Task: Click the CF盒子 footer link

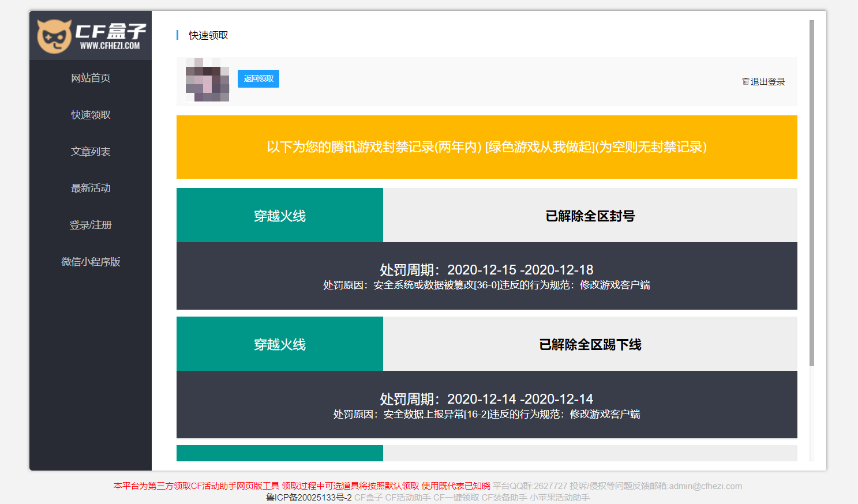Action: pos(368,497)
